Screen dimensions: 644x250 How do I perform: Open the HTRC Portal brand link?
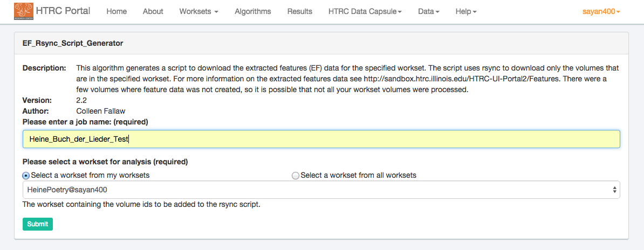(x=63, y=11)
